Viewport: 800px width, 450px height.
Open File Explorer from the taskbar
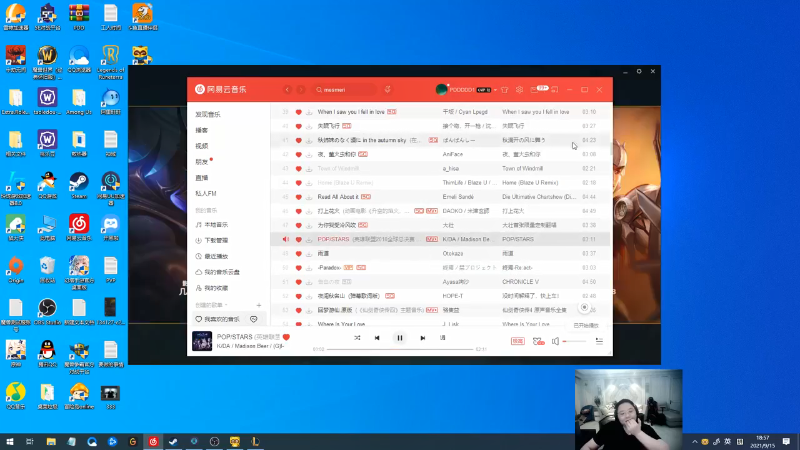tap(51, 442)
